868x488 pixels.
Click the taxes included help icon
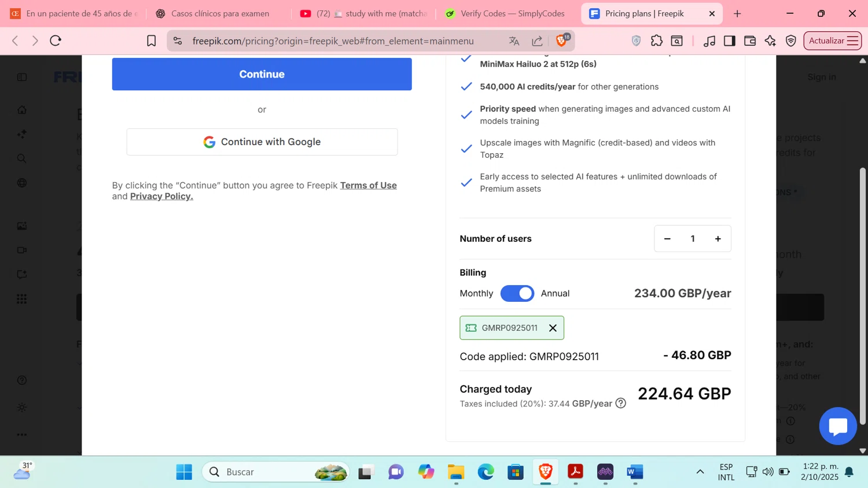coord(621,403)
